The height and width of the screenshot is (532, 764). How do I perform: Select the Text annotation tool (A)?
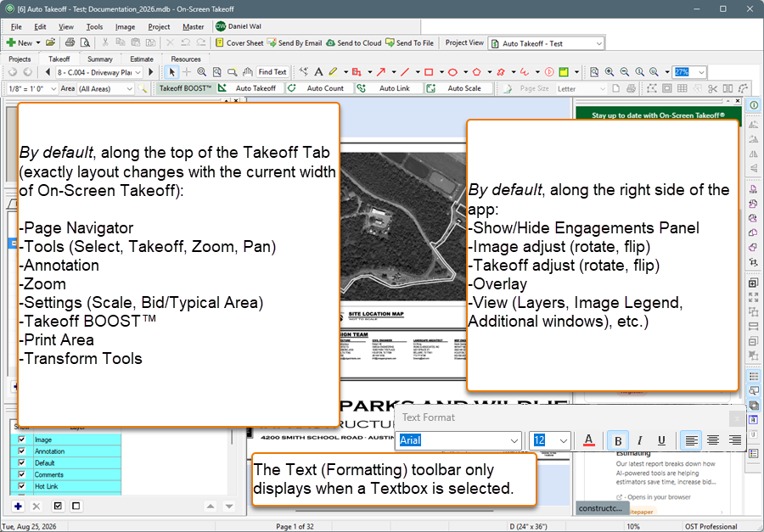click(x=318, y=72)
